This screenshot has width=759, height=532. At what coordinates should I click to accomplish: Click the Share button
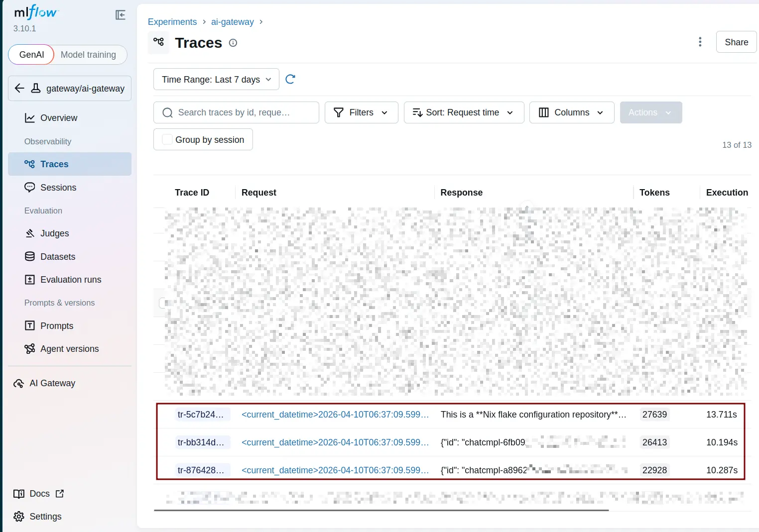click(x=736, y=42)
